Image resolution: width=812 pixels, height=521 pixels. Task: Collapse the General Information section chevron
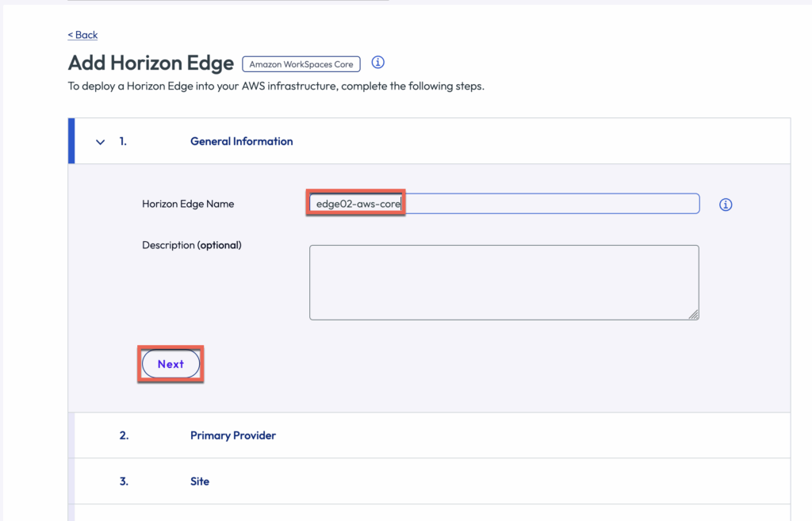pyautogui.click(x=101, y=142)
